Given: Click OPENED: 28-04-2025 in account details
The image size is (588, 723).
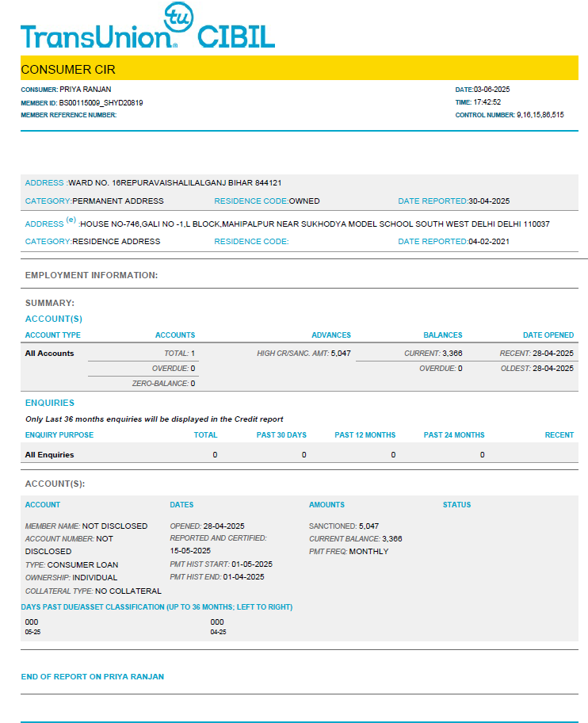Looking at the screenshot, I should (207, 526).
